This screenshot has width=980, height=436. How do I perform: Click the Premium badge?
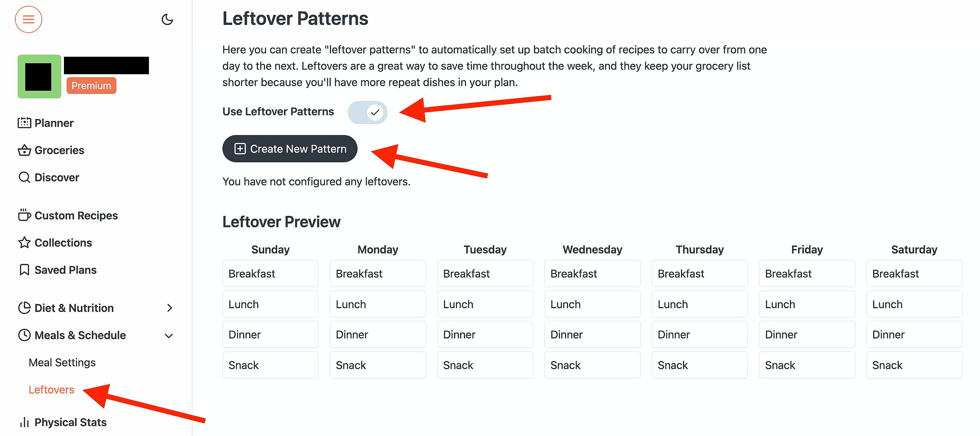coord(91,86)
